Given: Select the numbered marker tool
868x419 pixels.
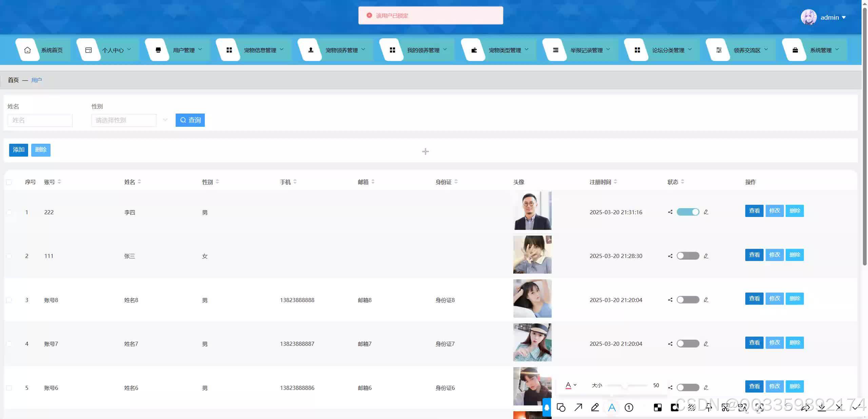Looking at the screenshot, I should click(x=629, y=407).
